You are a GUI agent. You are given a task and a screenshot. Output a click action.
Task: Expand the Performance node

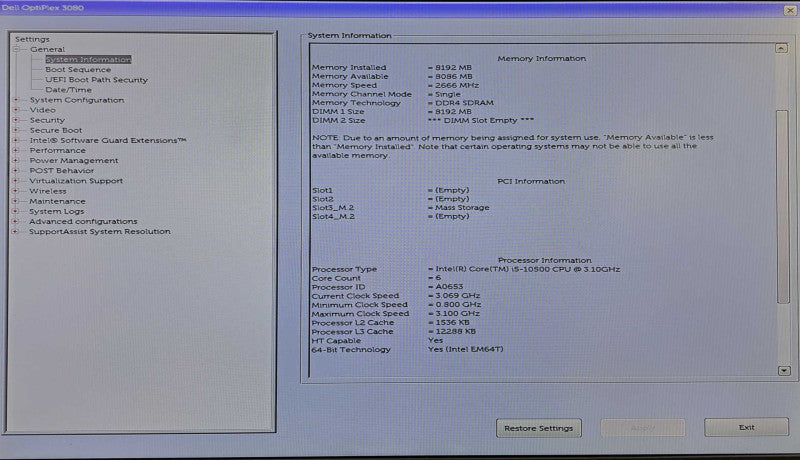pos(16,150)
